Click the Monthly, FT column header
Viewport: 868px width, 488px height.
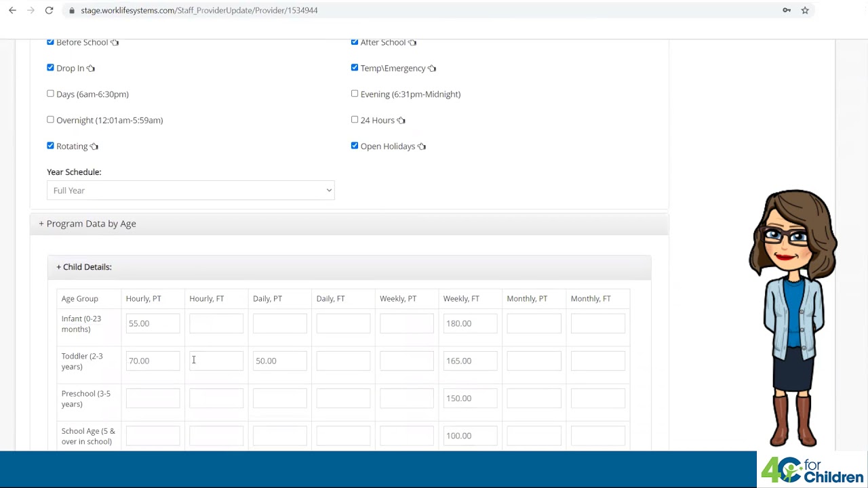pos(591,298)
